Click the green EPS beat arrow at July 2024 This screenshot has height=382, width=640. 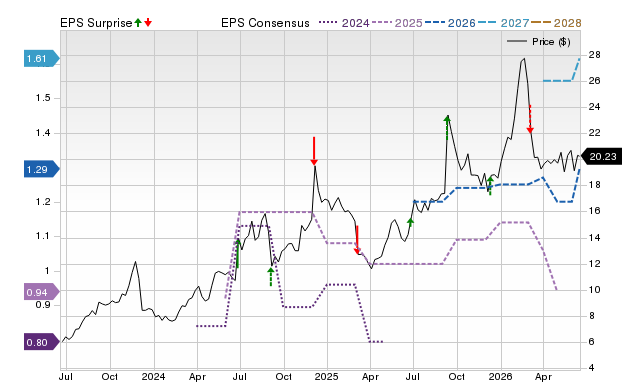tap(238, 253)
